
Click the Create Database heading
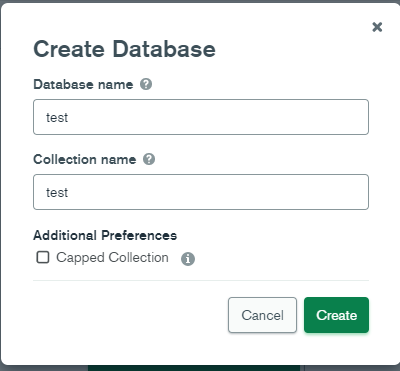click(x=124, y=49)
